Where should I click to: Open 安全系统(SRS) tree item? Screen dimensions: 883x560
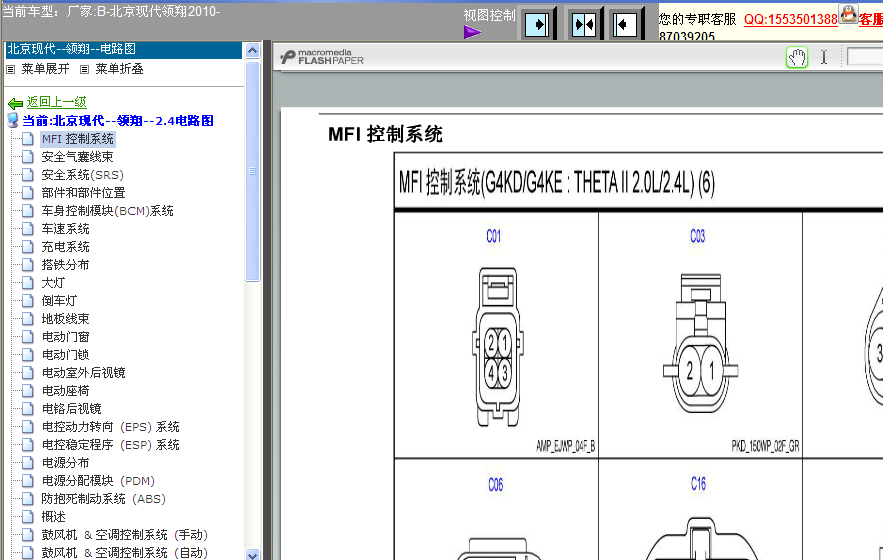82,175
